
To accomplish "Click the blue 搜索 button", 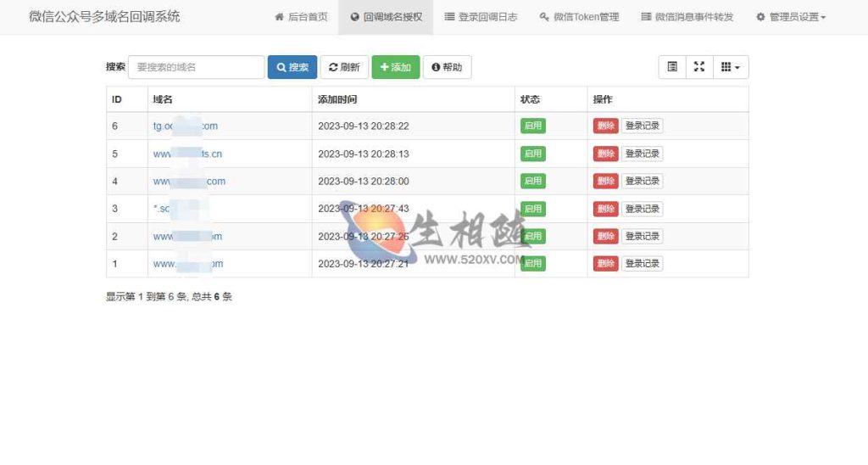I will coord(292,67).
